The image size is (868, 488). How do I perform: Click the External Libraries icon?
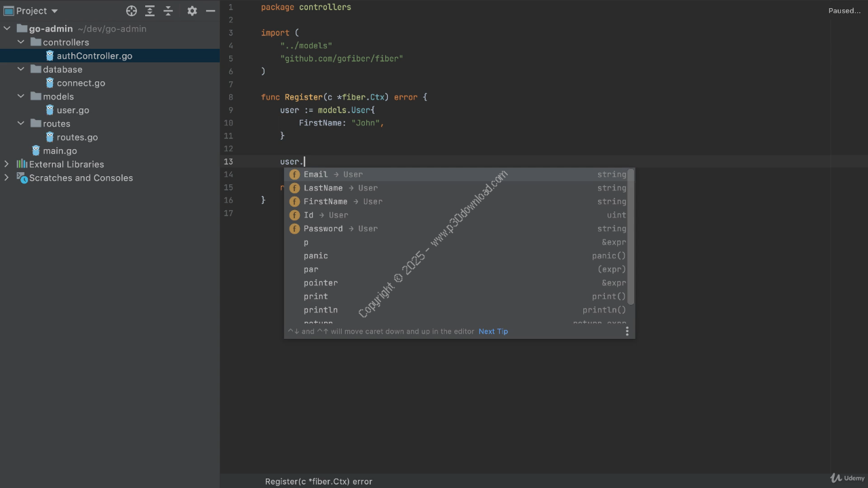22,164
